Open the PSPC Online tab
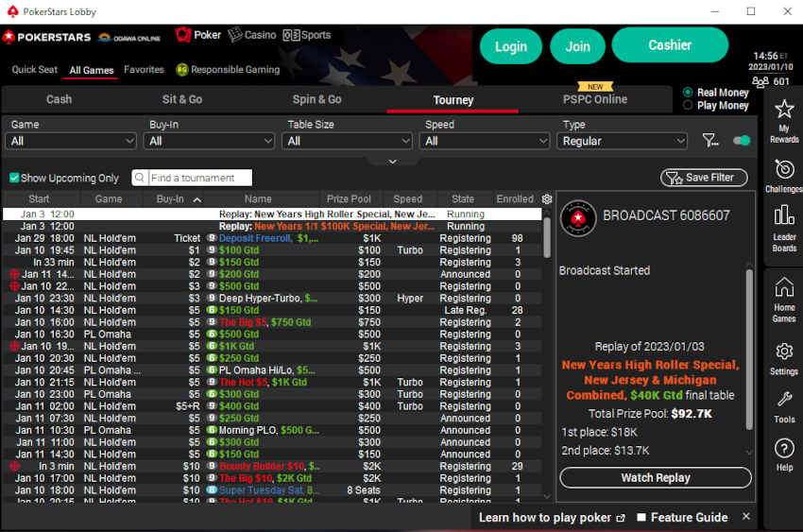The width and height of the screenshot is (803, 532). click(x=594, y=99)
